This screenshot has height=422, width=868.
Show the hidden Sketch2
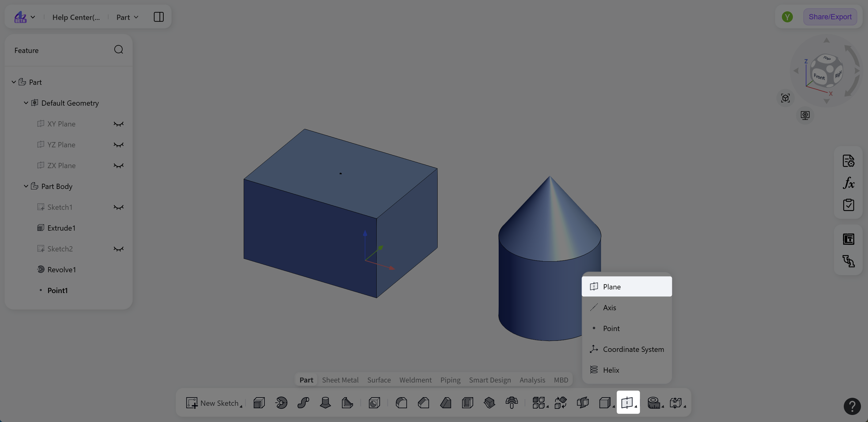click(119, 249)
